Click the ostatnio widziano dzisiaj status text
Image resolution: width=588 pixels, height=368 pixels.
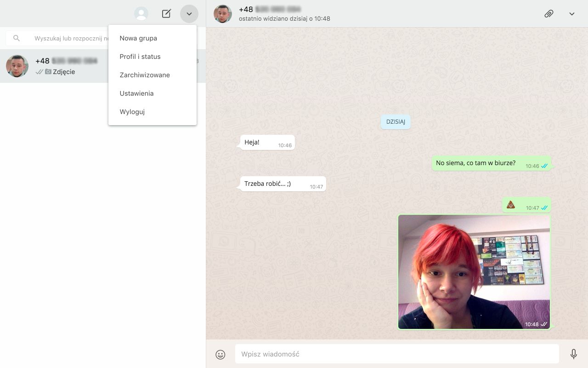click(284, 19)
